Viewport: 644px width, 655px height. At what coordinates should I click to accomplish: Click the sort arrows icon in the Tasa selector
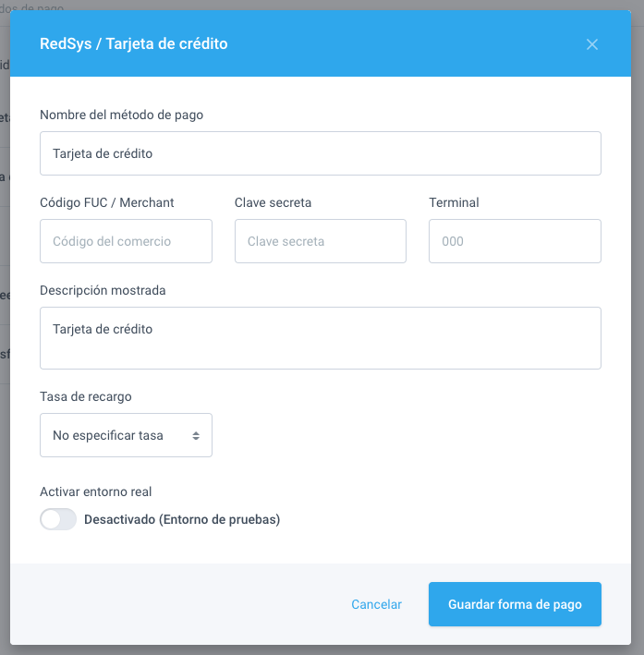tap(196, 435)
